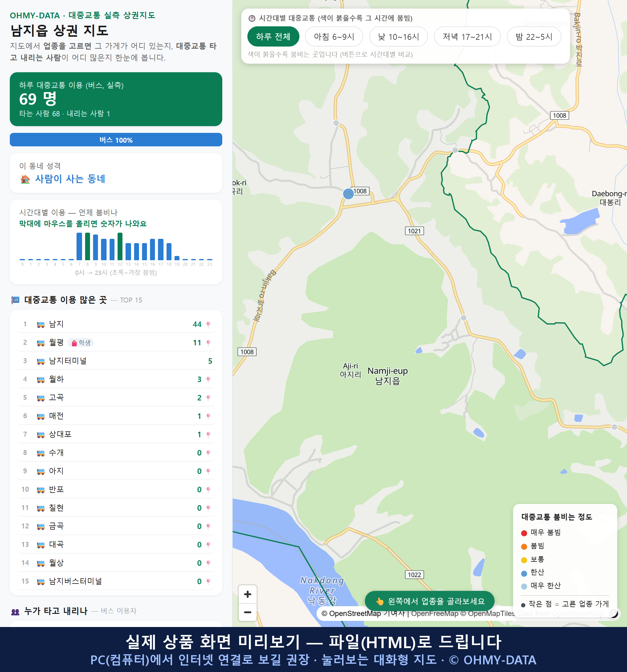627x672 pixels.
Task: Select the green 8시 bar in chart
Action: pos(88,246)
